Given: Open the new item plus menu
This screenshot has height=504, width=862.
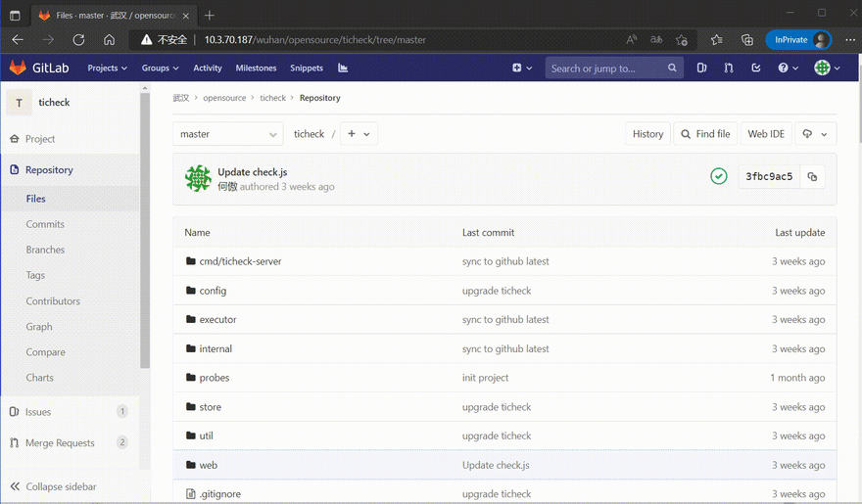Looking at the screenshot, I should tap(522, 69).
